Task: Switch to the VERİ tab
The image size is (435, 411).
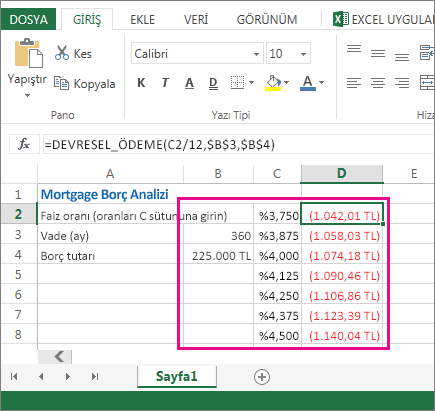Action: click(x=196, y=20)
